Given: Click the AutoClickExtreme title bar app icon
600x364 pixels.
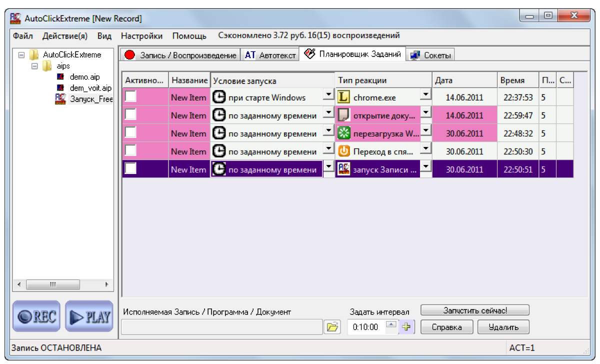Looking at the screenshot, I should click(x=16, y=18).
